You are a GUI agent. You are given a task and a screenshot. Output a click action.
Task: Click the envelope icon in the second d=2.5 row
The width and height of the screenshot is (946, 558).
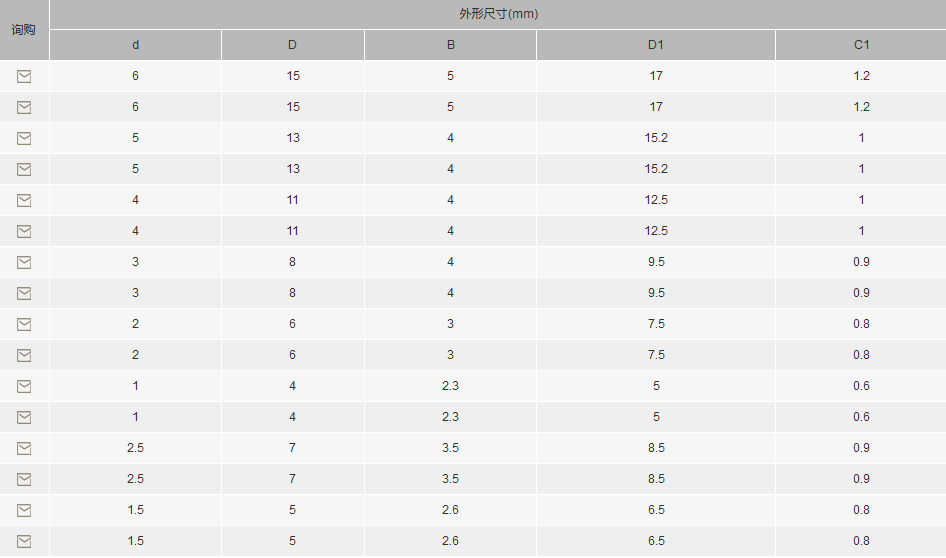point(24,480)
